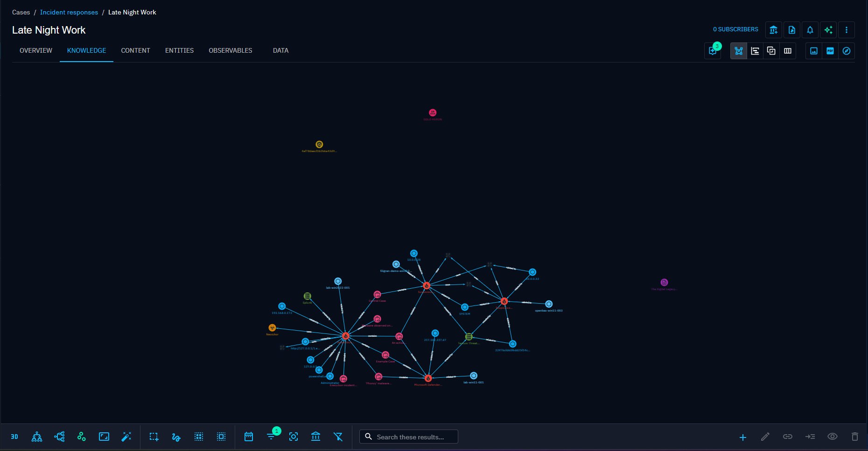Image resolution: width=868 pixels, height=451 pixels.
Task: Open the Overview tab
Action: (36, 50)
